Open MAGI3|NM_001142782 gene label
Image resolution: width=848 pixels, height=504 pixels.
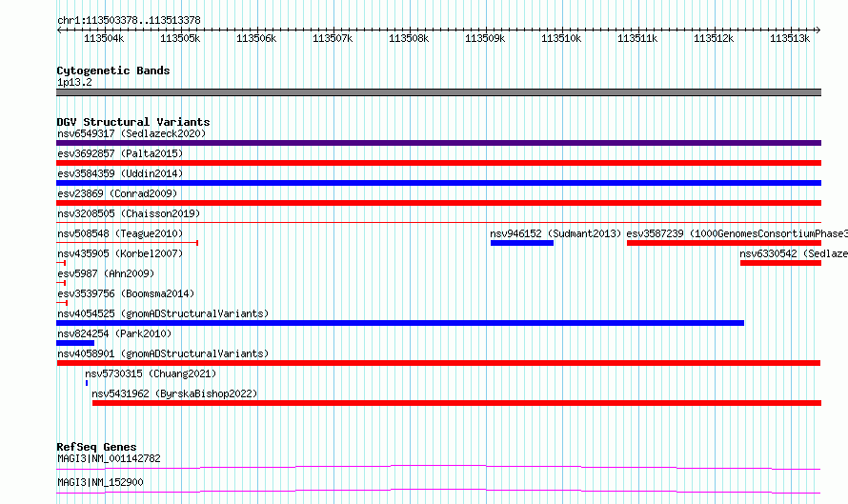pyautogui.click(x=109, y=458)
